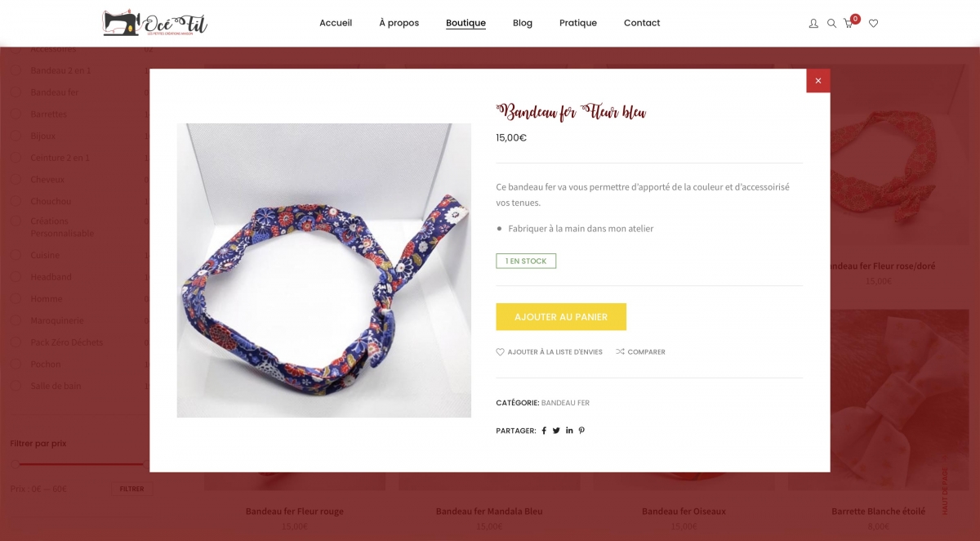980x541 pixels.
Task: Go to the Contact page
Action: pyautogui.click(x=642, y=23)
